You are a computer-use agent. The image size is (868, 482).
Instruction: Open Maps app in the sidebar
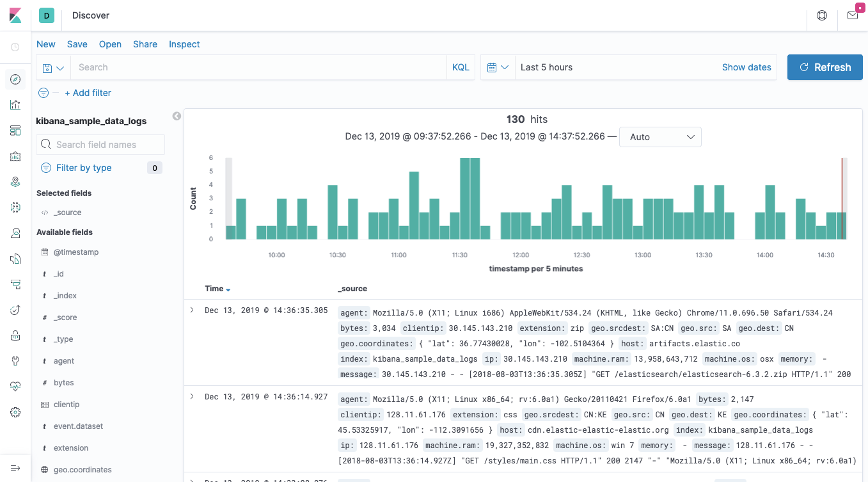[15, 182]
